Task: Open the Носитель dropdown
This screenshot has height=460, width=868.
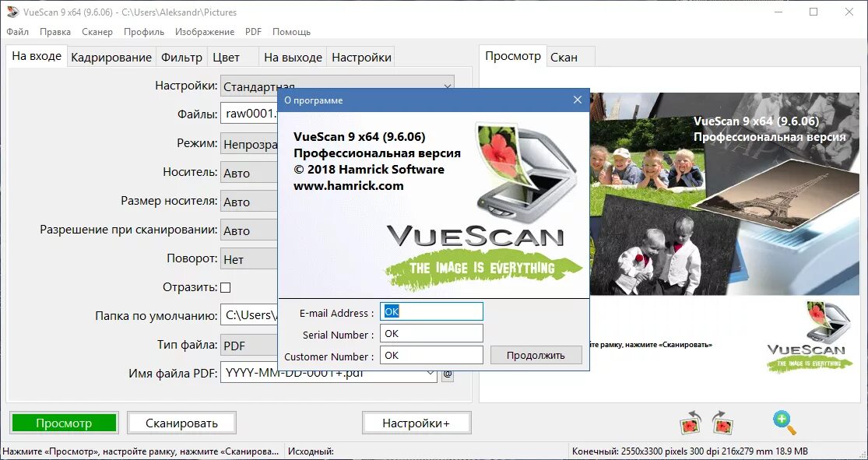Action: coord(249,174)
